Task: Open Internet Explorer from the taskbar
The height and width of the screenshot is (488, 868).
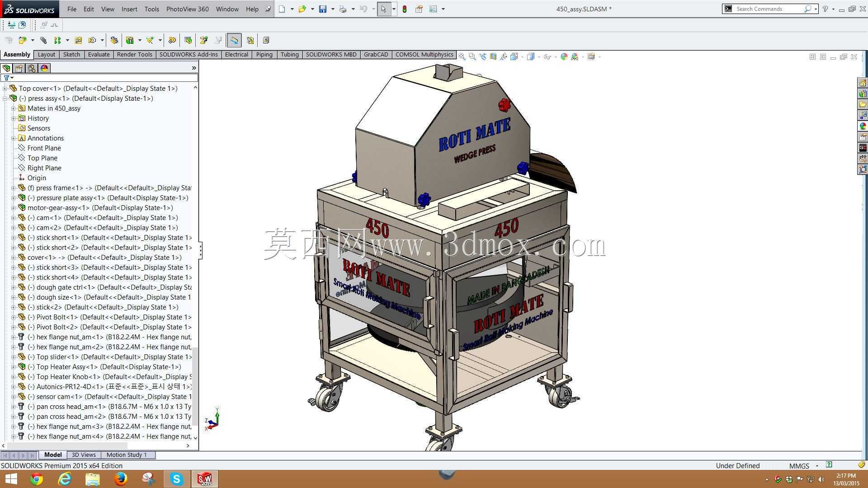Action: click(65, 479)
